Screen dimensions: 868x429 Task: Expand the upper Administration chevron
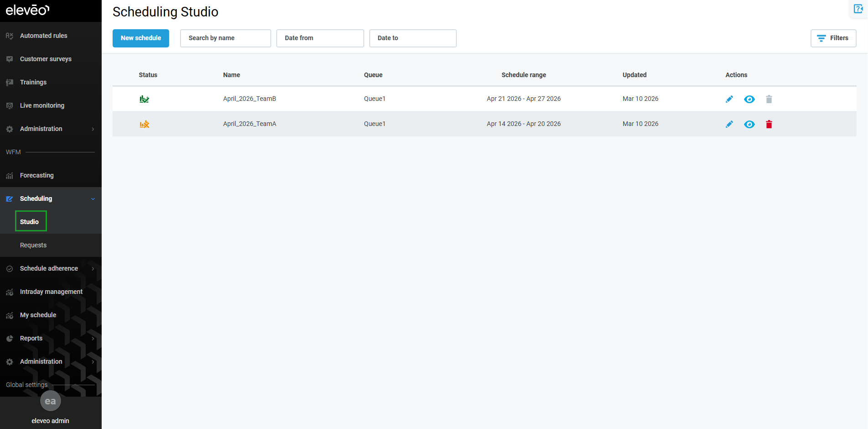(93, 129)
